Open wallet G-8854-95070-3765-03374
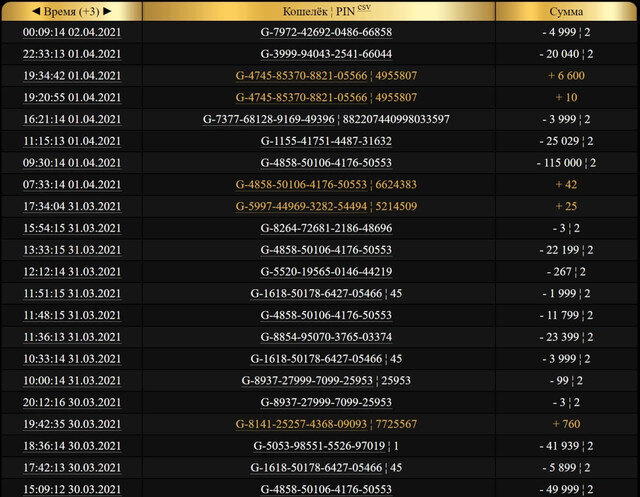This screenshot has height=497, width=640. click(x=326, y=337)
